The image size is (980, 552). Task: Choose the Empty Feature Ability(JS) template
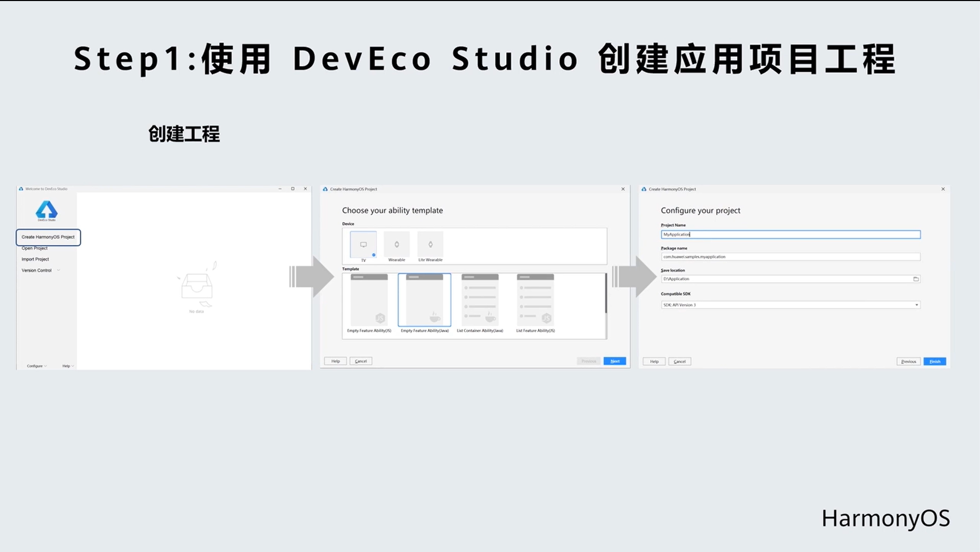click(x=369, y=303)
